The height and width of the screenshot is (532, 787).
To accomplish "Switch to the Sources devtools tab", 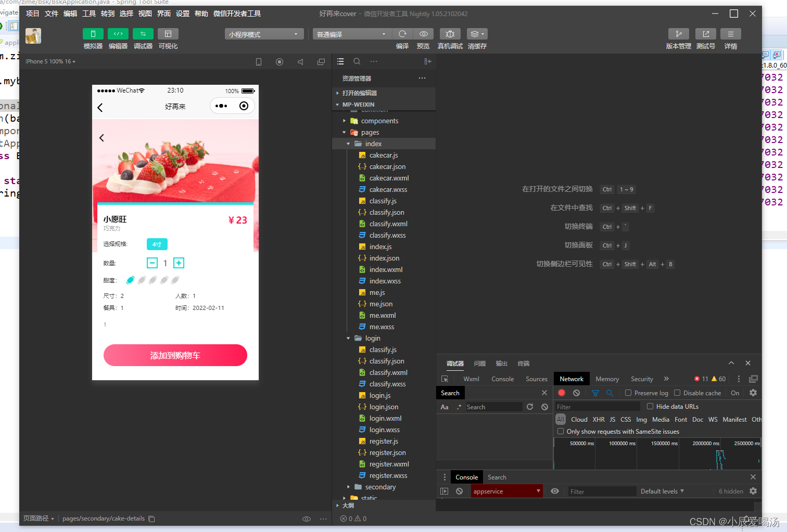I will pyautogui.click(x=536, y=379).
